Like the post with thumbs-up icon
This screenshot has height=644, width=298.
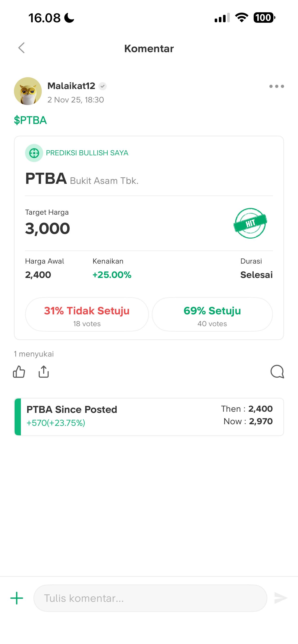[19, 372]
